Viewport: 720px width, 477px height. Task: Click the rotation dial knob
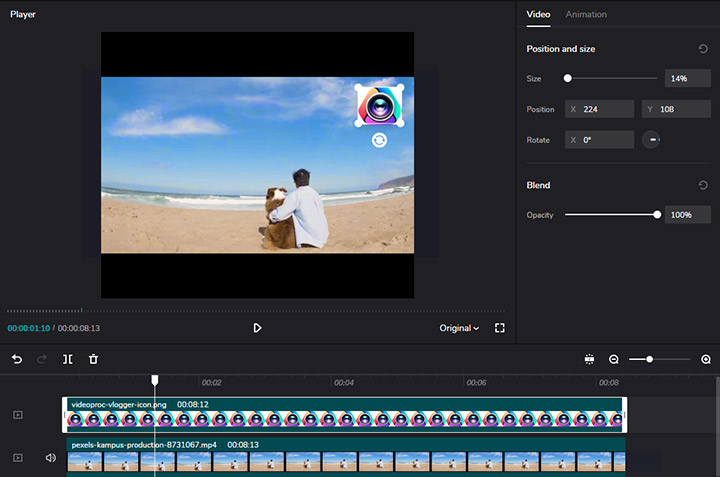coord(651,140)
